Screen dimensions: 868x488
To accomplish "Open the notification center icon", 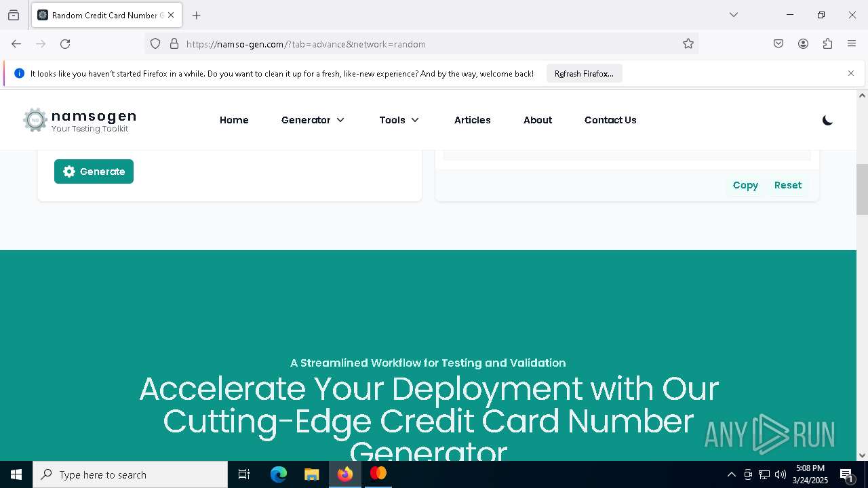I will pos(847,474).
